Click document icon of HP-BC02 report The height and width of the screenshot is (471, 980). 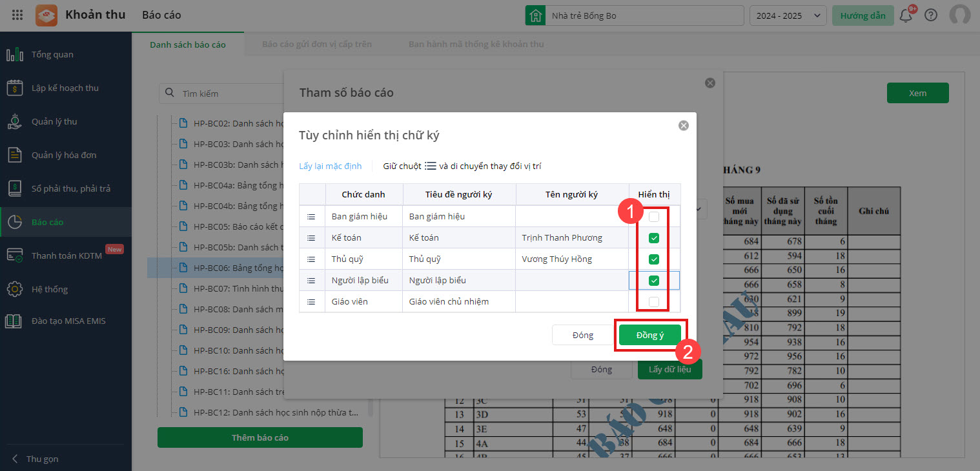(x=183, y=123)
